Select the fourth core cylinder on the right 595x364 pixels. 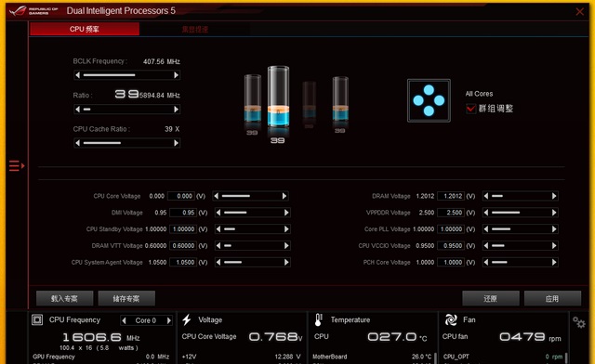point(340,99)
